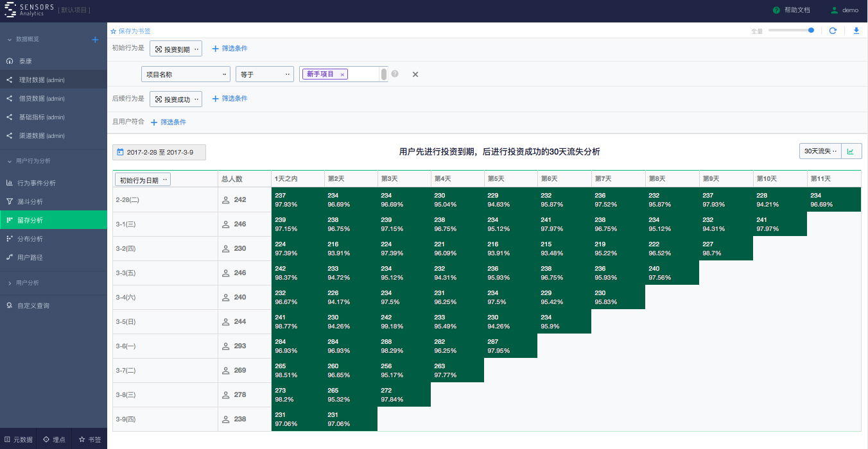868x449 pixels.
Task: Click 保存为书签 link
Action: [130, 30]
